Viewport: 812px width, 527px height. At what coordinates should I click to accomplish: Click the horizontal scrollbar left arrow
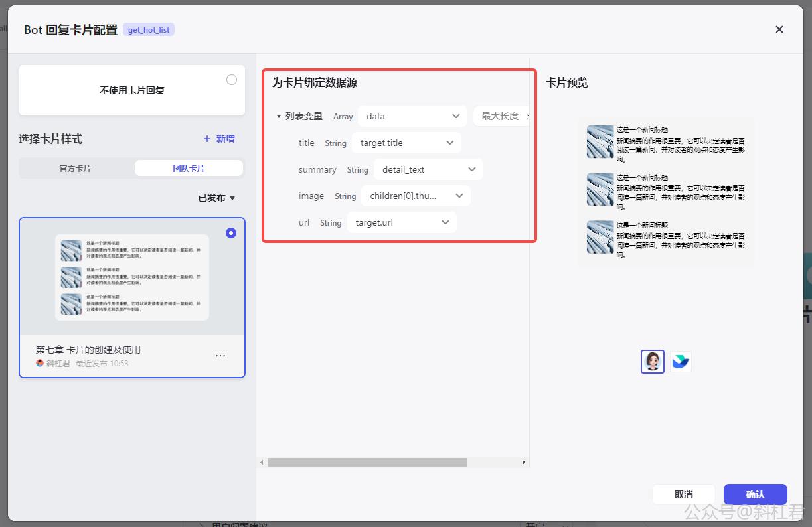[x=262, y=462]
